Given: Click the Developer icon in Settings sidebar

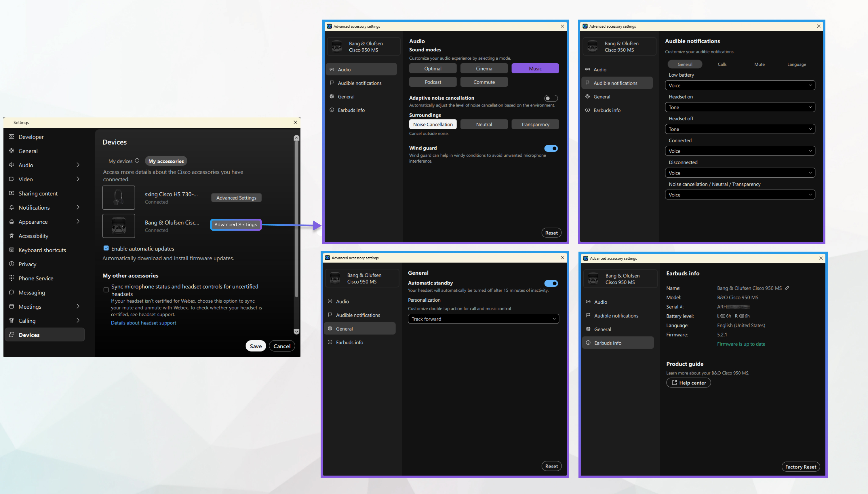Looking at the screenshot, I should (x=12, y=136).
